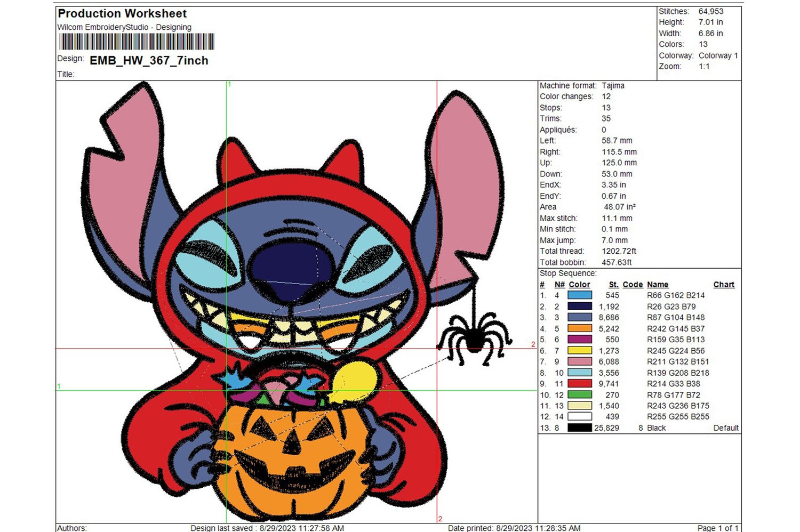
Task: Choose the orange R242 G145 B37 swatch
Action: pyautogui.click(x=580, y=328)
